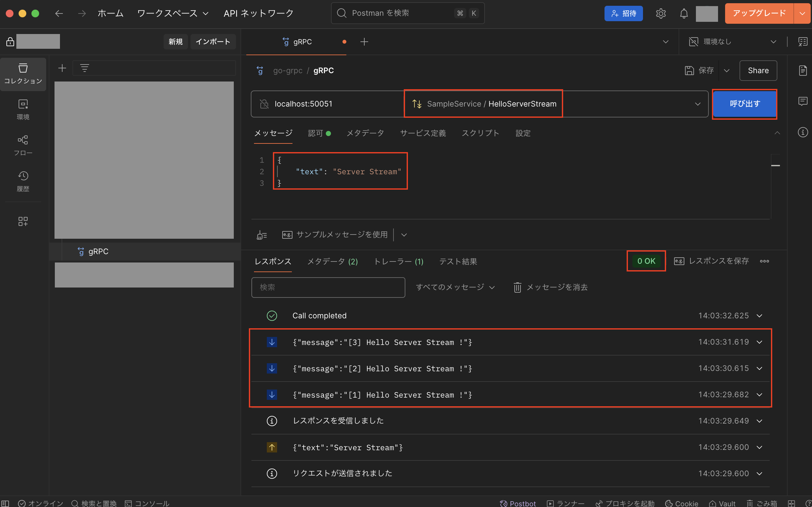Image resolution: width=812 pixels, height=507 pixels.
Task: Open the method selector dropdown chevron
Action: coord(698,104)
